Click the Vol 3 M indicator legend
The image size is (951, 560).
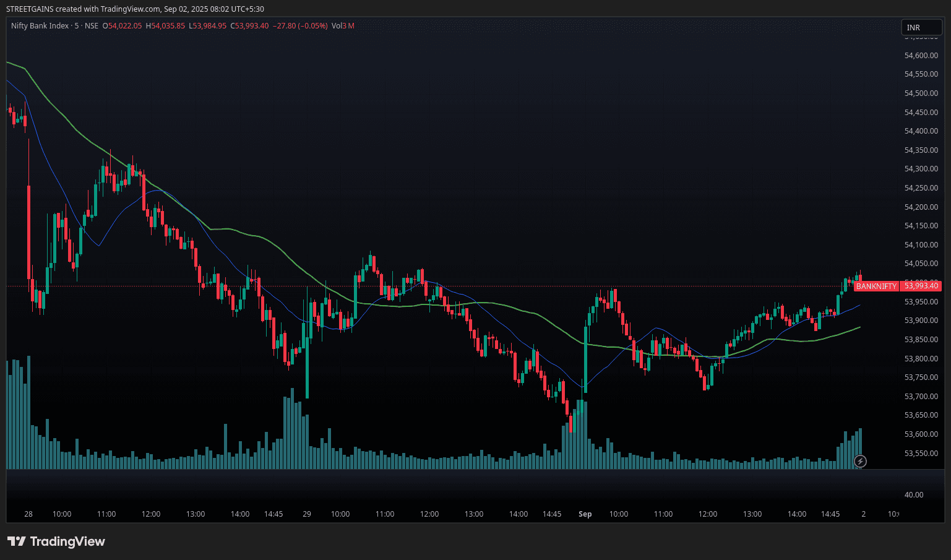pyautogui.click(x=343, y=26)
